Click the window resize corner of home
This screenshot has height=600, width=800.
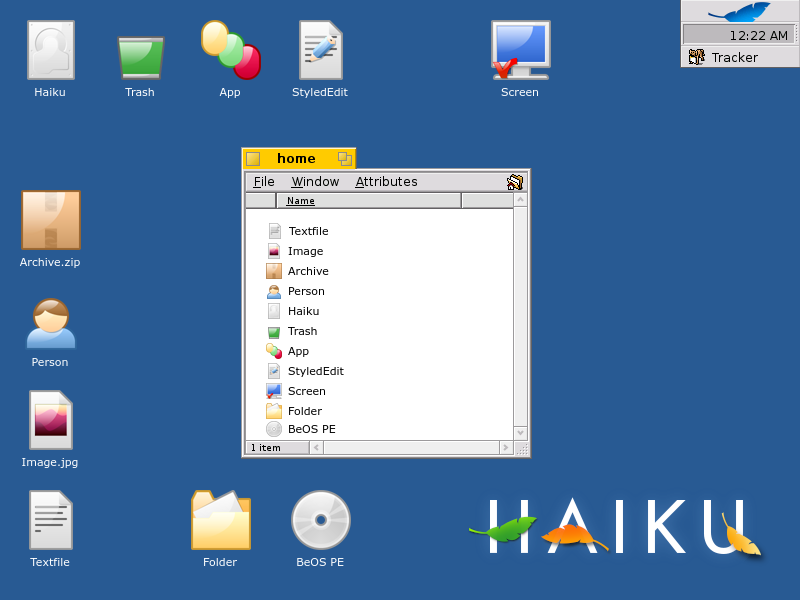point(522,448)
